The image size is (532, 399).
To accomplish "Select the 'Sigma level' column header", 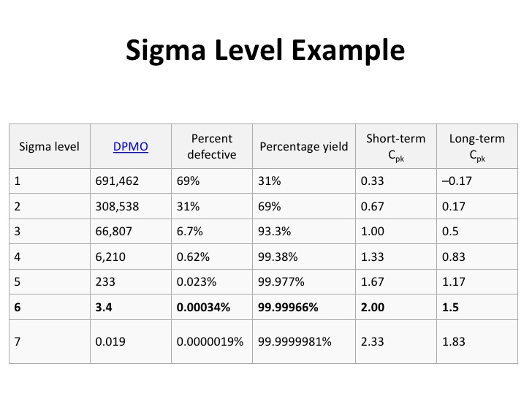I will click(49, 147).
